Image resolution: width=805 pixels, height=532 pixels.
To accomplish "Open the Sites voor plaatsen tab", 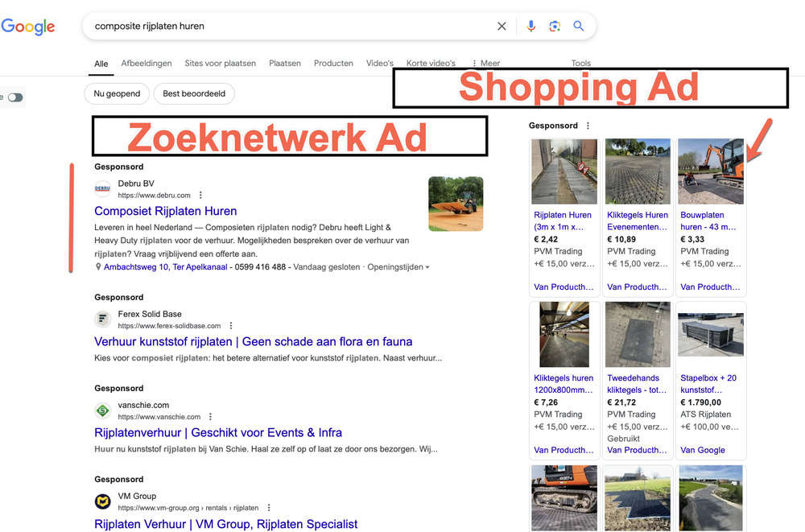I will pos(221,63).
